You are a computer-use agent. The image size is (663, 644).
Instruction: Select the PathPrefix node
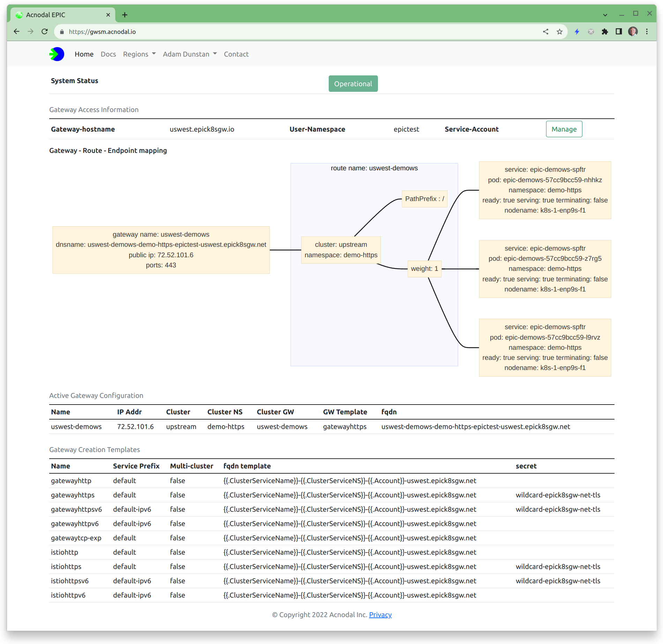425,199
